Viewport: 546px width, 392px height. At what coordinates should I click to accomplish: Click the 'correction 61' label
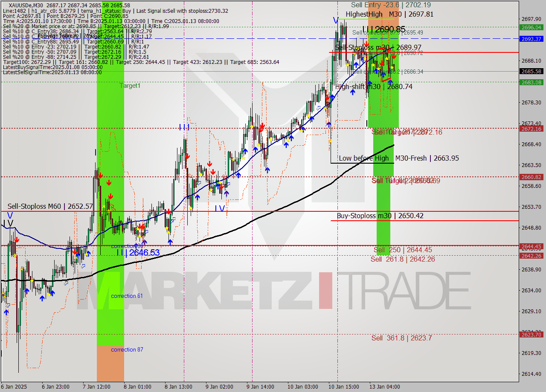click(x=127, y=296)
